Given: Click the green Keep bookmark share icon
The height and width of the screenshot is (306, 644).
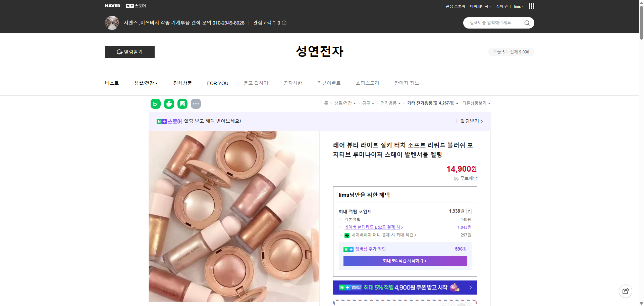Looking at the screenshot, I should [x=182, y=104].
